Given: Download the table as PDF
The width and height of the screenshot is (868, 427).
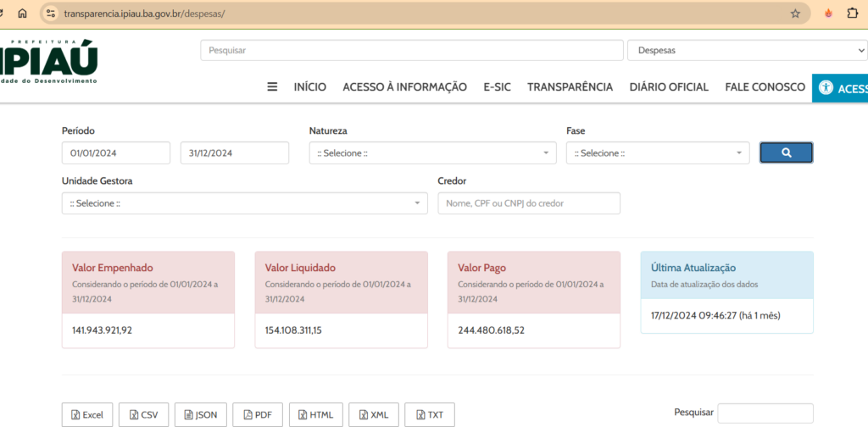Looking at the screenshot, I should 258,414.
